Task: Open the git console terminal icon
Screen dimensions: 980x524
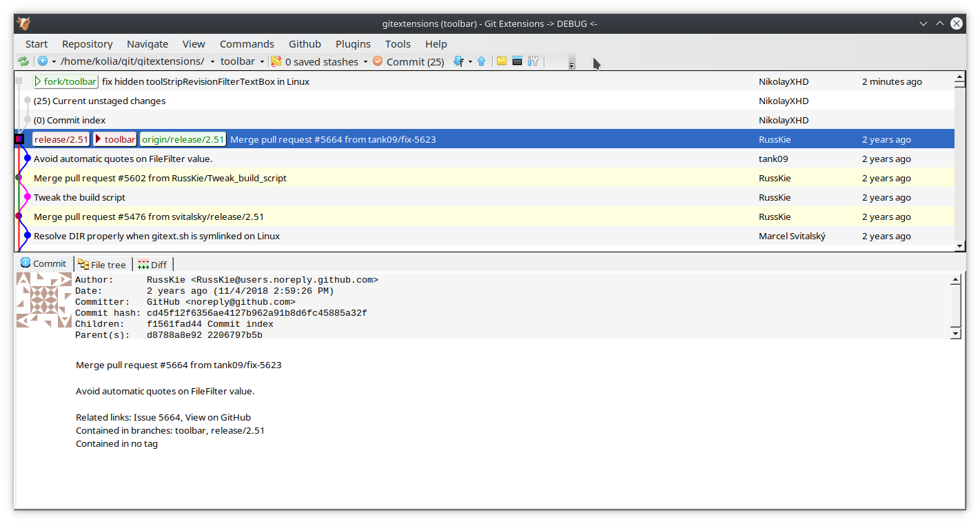Action: (516, 61)
